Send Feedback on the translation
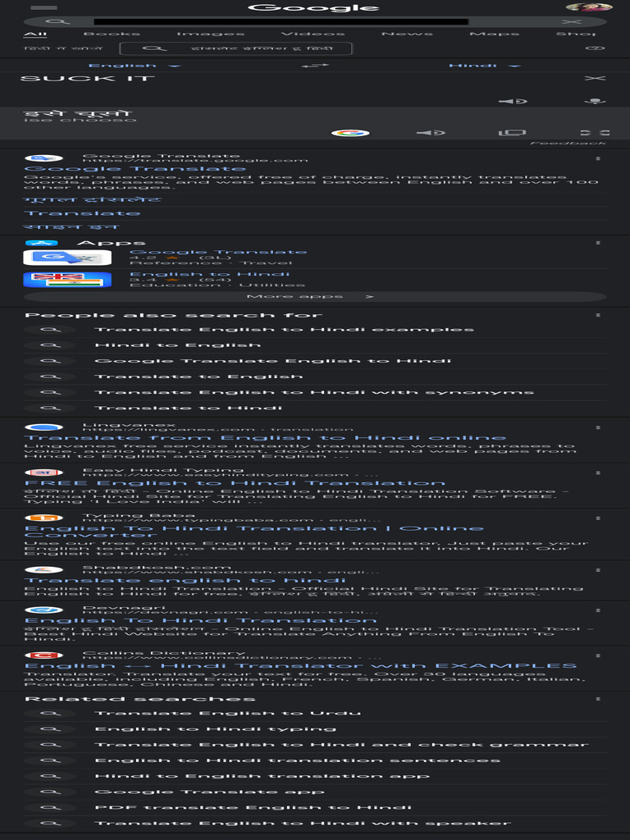Screen dimensions: 630x840 tap(568, 143)
